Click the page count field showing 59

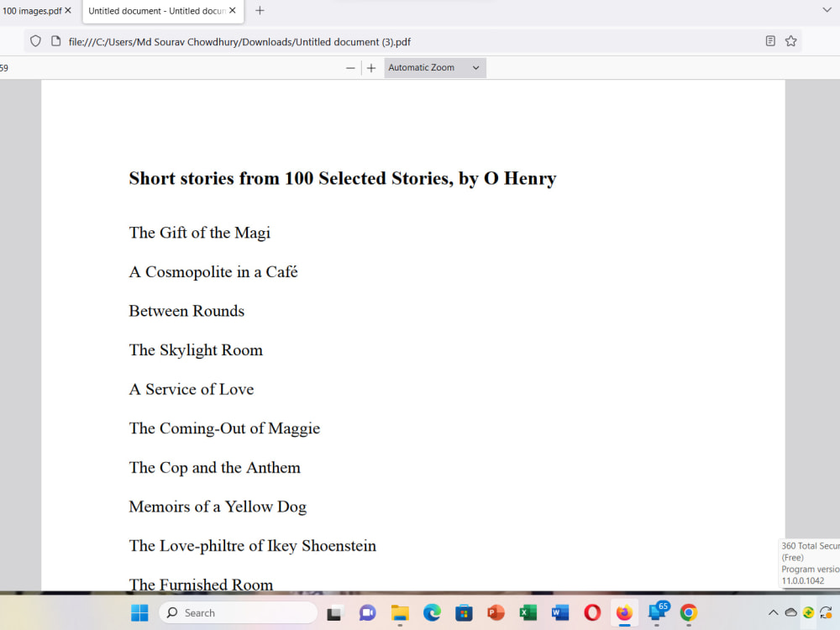click(x=4, y=68)
